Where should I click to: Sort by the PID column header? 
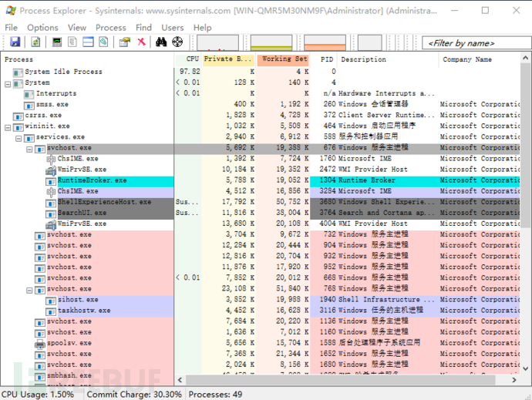click(x=323, y=59)
